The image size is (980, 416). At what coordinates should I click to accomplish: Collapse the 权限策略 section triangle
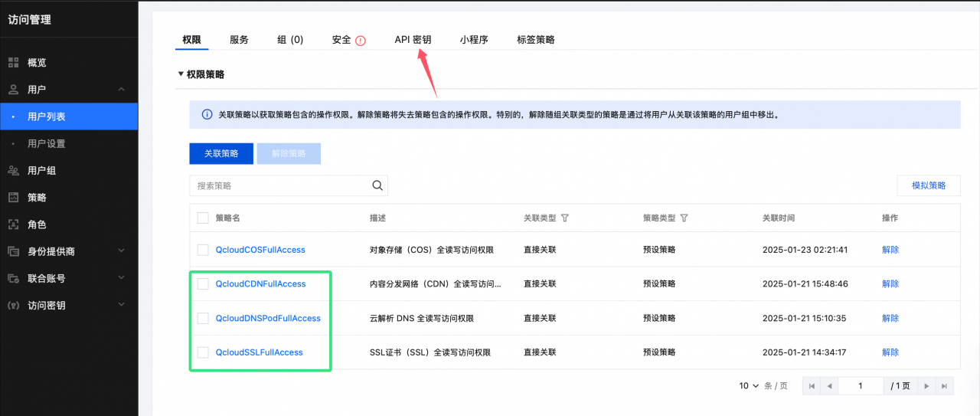[181, 74]
